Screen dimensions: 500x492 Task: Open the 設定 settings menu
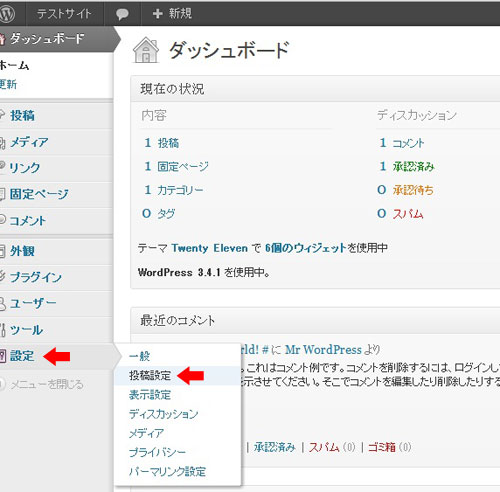(x=22, y=356)
